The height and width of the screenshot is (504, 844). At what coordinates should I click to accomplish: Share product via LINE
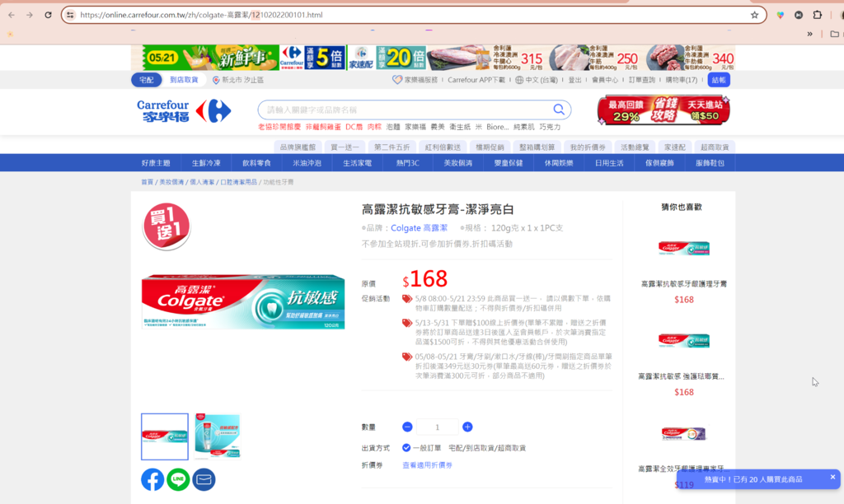(178, 479)
